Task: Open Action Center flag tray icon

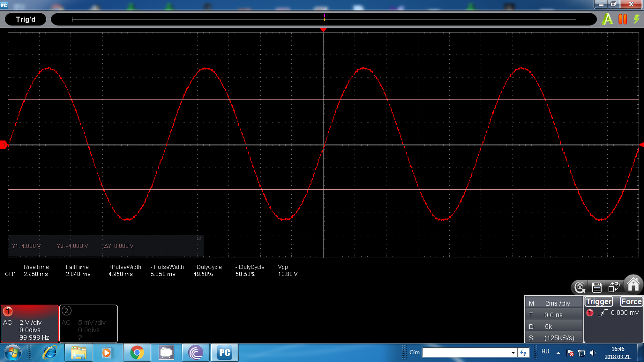Action: [x=570, y=352]
